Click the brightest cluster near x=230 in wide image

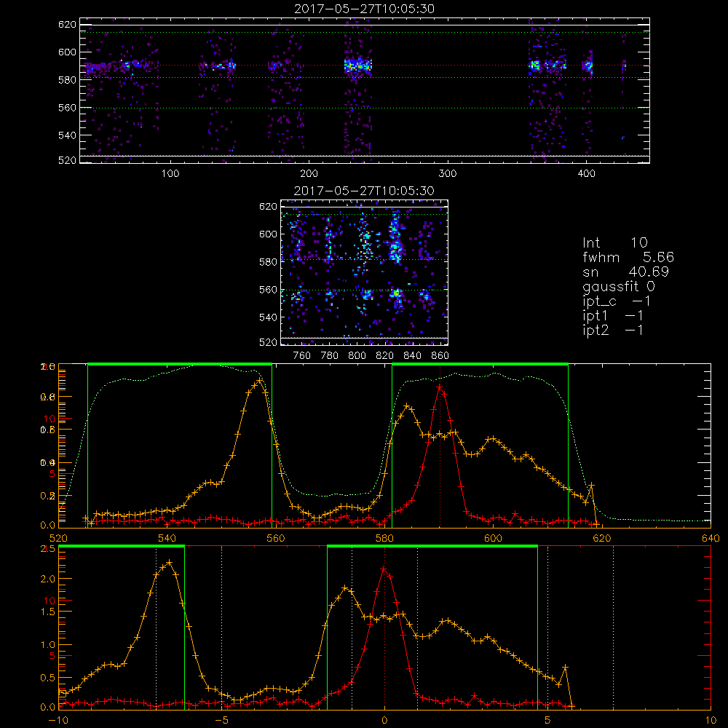(x=358, y=66)
